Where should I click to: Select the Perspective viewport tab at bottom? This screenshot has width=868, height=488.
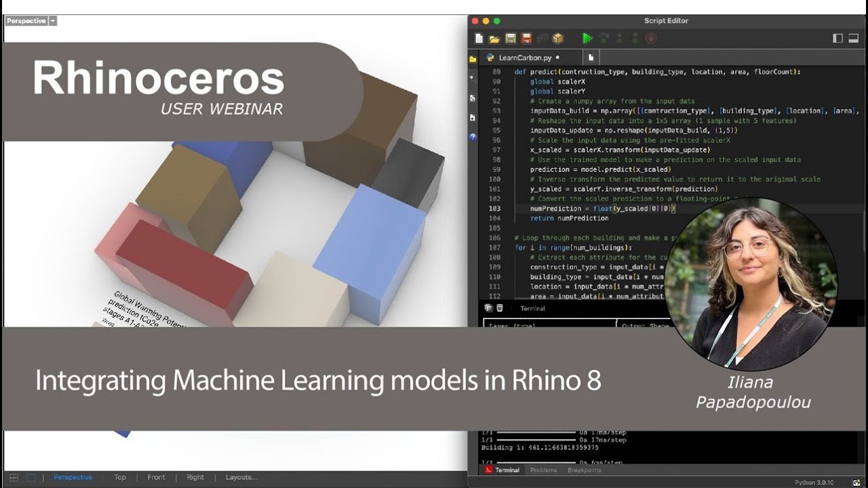click(x=73, y=477)
